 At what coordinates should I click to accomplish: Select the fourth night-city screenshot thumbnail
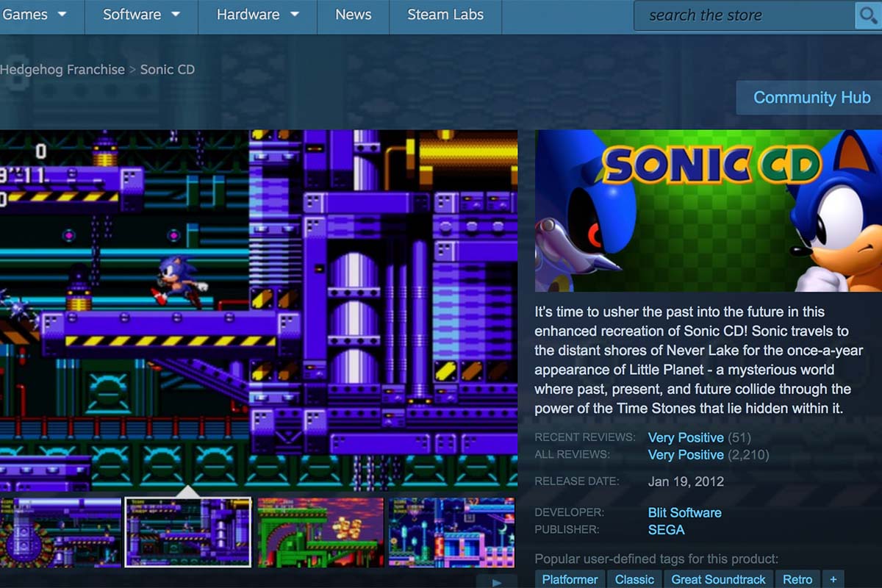pos(451,532)
